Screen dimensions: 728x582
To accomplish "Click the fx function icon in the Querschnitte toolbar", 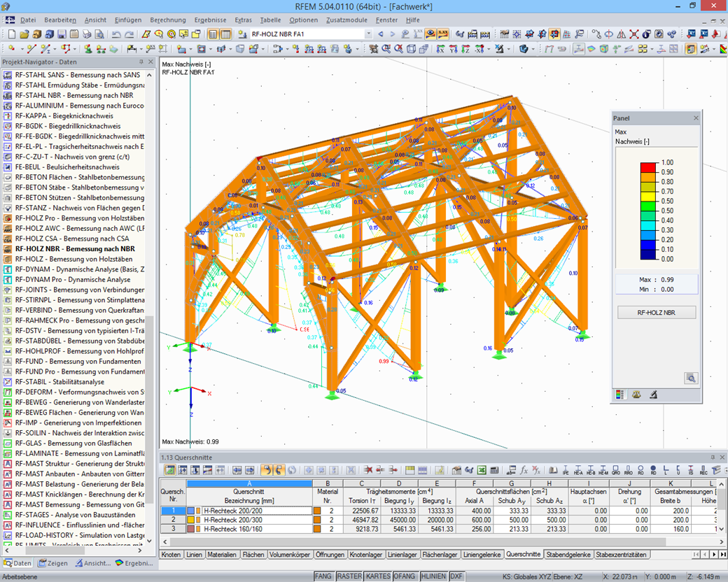I will pos(523,470).
